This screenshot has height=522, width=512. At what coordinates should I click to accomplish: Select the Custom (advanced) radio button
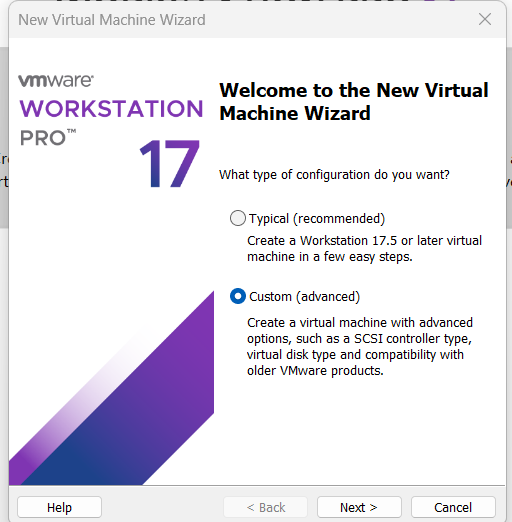point(238,296)
